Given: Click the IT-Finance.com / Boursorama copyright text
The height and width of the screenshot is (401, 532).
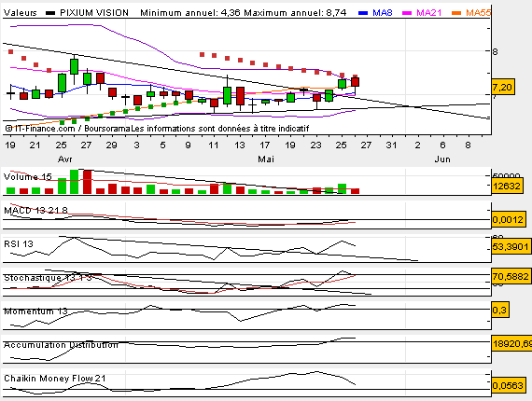Looking at the screenshot, I should click(x=68, y=129).
